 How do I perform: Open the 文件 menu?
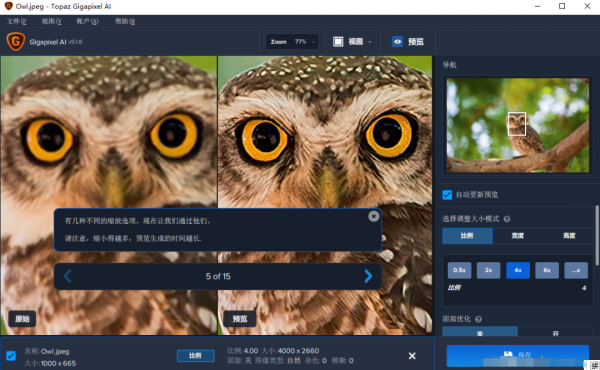pyautogui.click(x=16, y=21)
